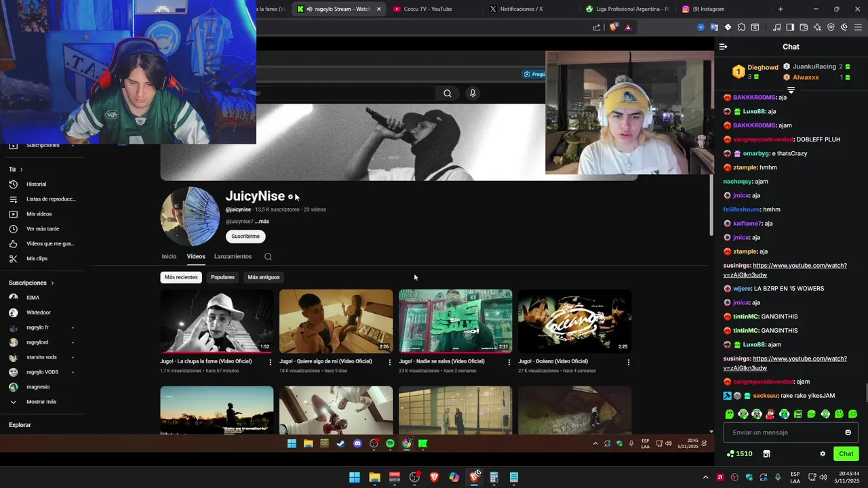Image resolution: width=868 pixels, height=488 pixels.
Task: Open the browser music playlist icon
Action: pos(776,27)
